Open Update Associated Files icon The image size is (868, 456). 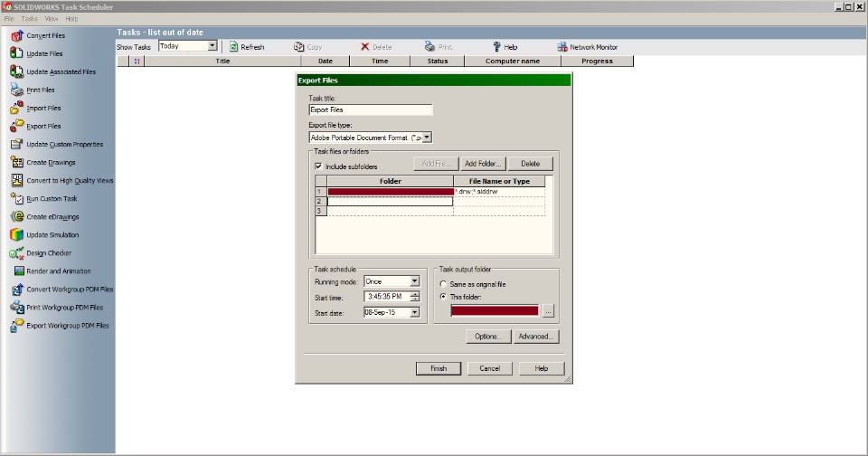(x=16, y=71)
